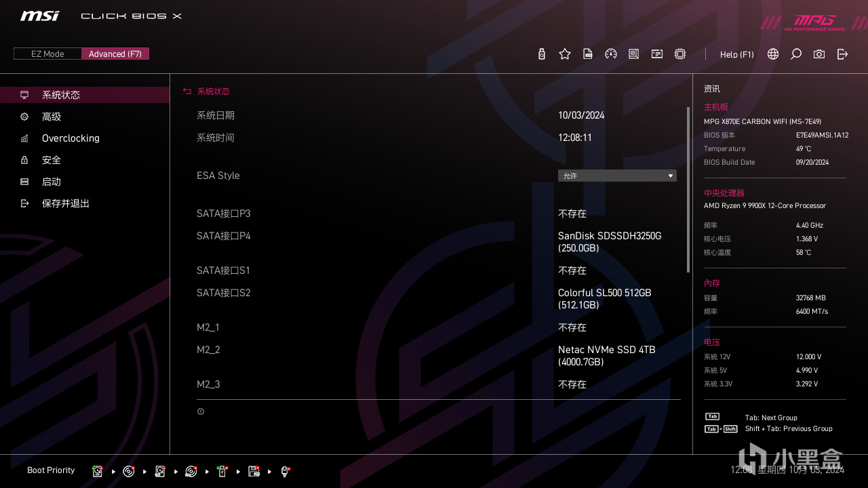This screenshot has height=488, width=868.
Task: Click the MPG X870E CARBON WIFI board name
Action: 763,121
